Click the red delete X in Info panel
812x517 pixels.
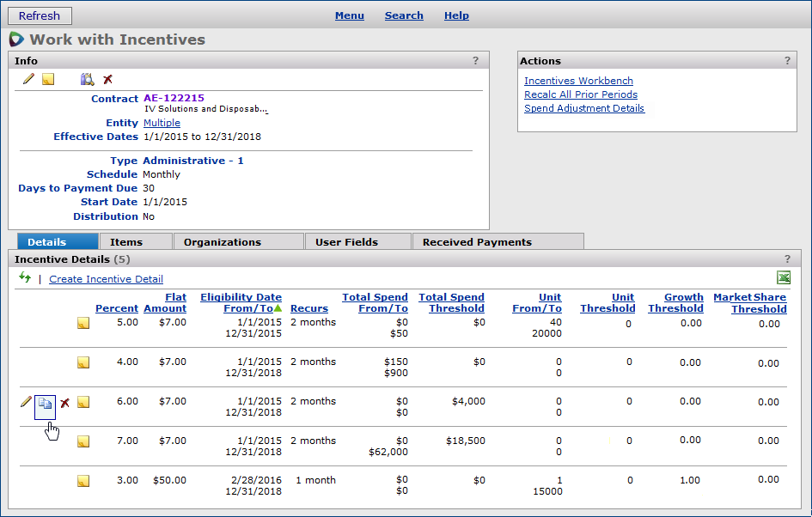(x=107, y=79)
